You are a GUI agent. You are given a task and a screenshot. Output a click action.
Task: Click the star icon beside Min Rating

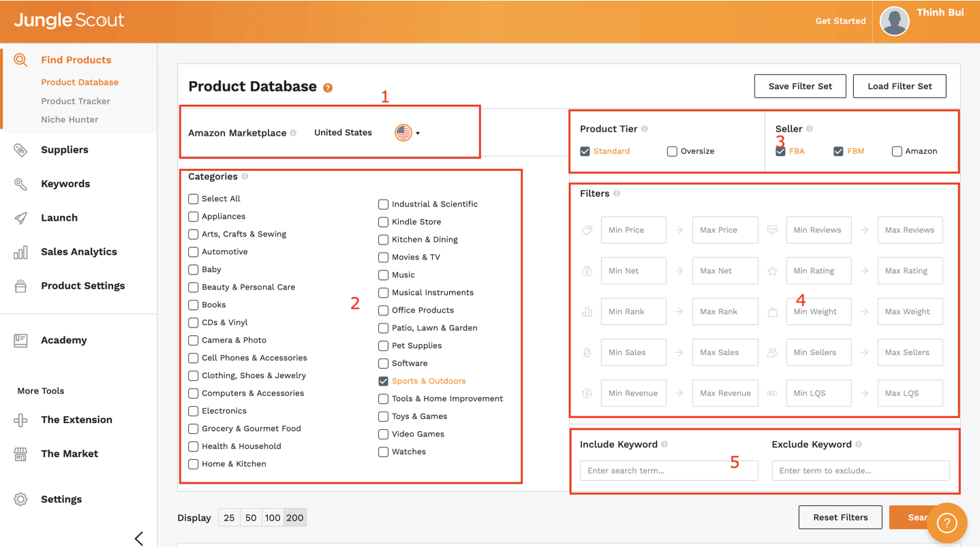(x=772, y=271)
